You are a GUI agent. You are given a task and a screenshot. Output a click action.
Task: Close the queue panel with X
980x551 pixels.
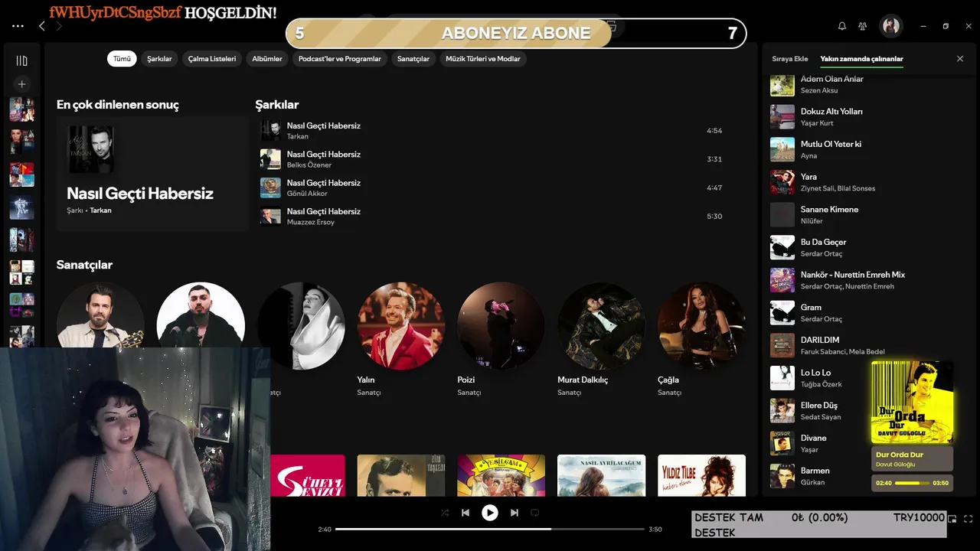tap(960, 59)
